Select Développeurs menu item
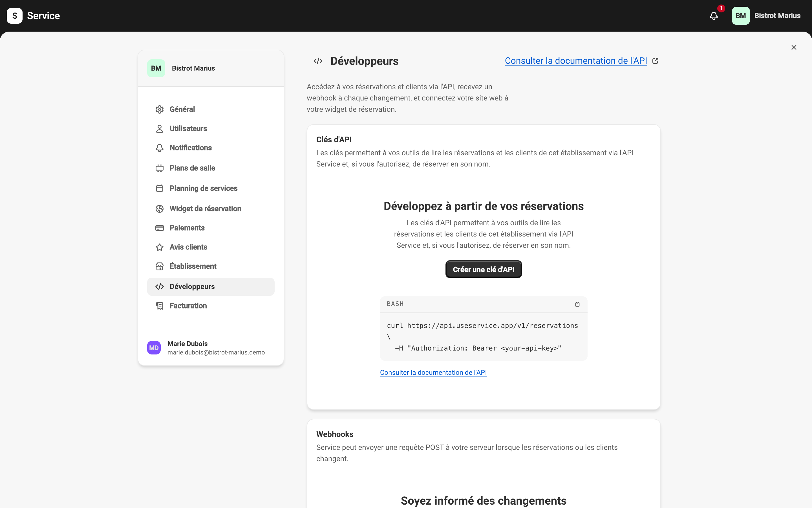The image size is (812, 508). pyautogui.click(x=211, y=286)
